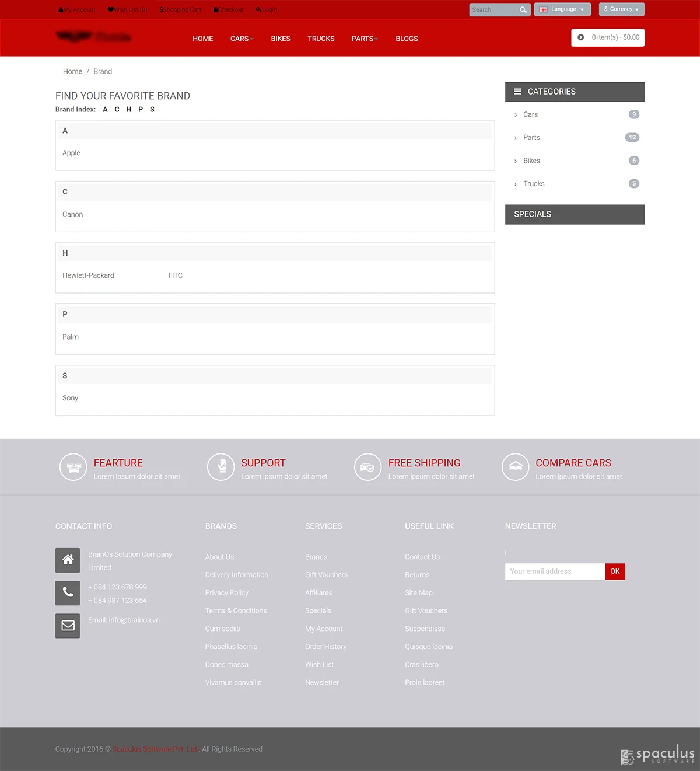Open Returns under Useful Link

pyautogui.click(x=417, y=575)
